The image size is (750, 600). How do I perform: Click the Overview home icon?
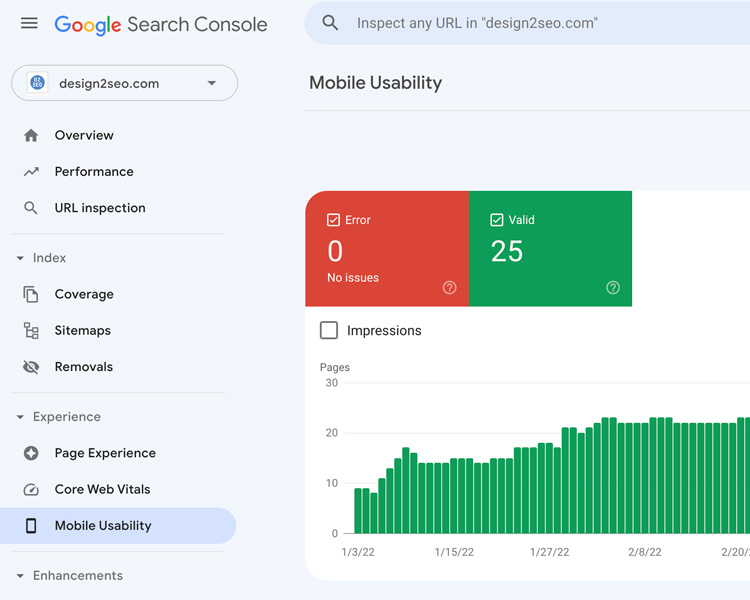coord(31,135)
